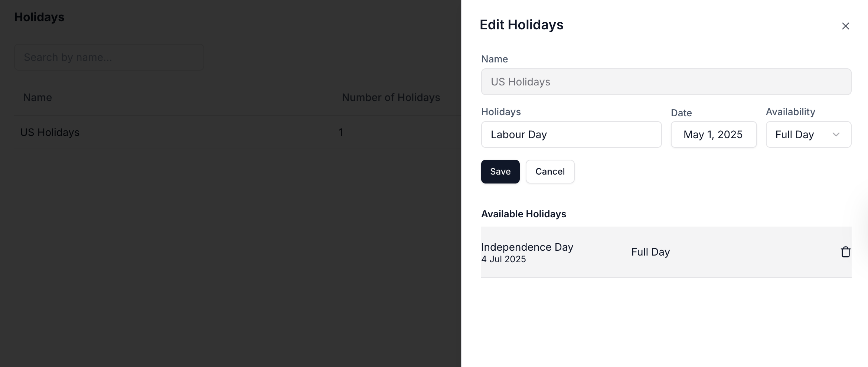Click the Edit Holidays title
Viewport: 868px width, 367px height.
tap(521, 25)
